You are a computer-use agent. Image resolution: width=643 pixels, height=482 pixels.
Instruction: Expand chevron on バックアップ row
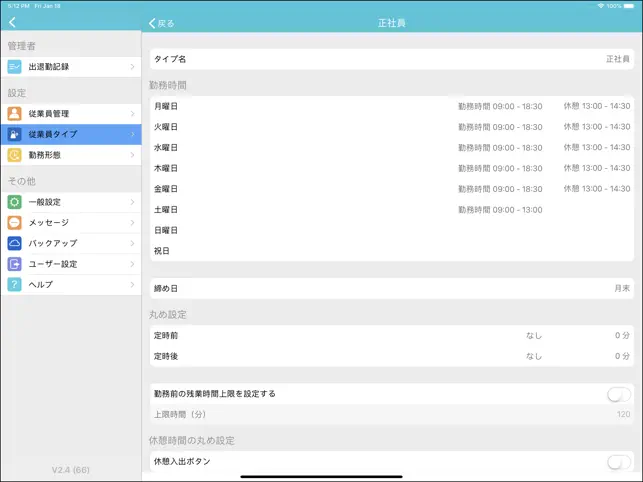coord(132,243)
